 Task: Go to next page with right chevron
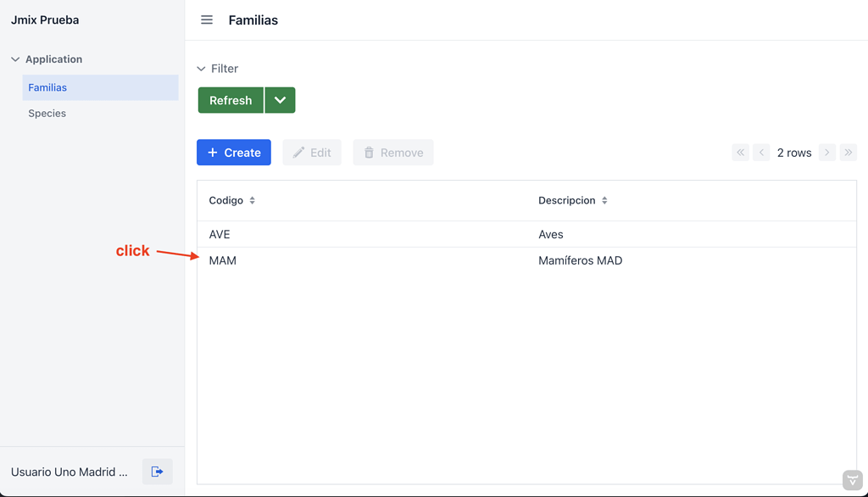(x=826, y=152)
